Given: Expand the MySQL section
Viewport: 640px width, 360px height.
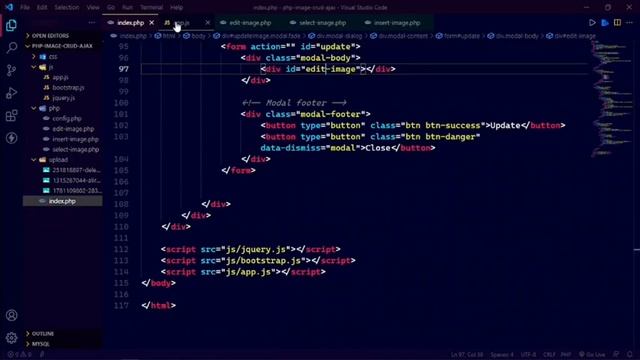Looking at the screenshot, I should click(62, 344).
